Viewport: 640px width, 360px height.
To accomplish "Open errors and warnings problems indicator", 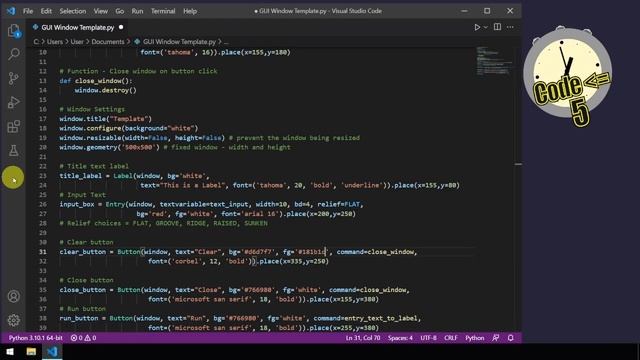I will tap(83, 338).
